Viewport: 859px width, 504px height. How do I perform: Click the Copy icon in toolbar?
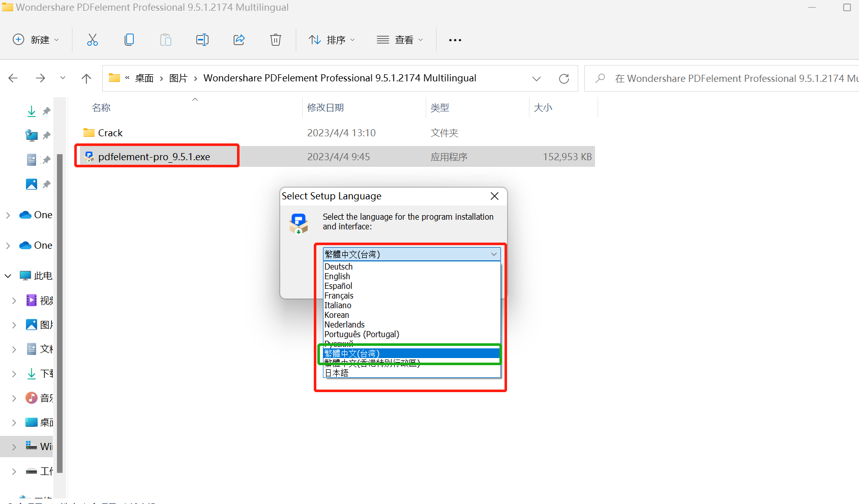coord(129,40)
